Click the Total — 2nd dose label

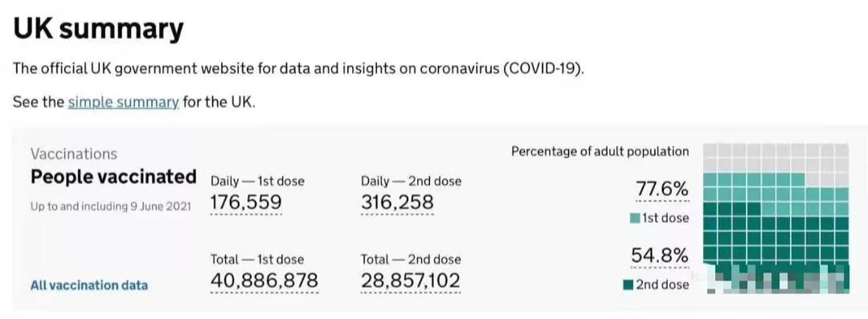[x=411, y=260]
